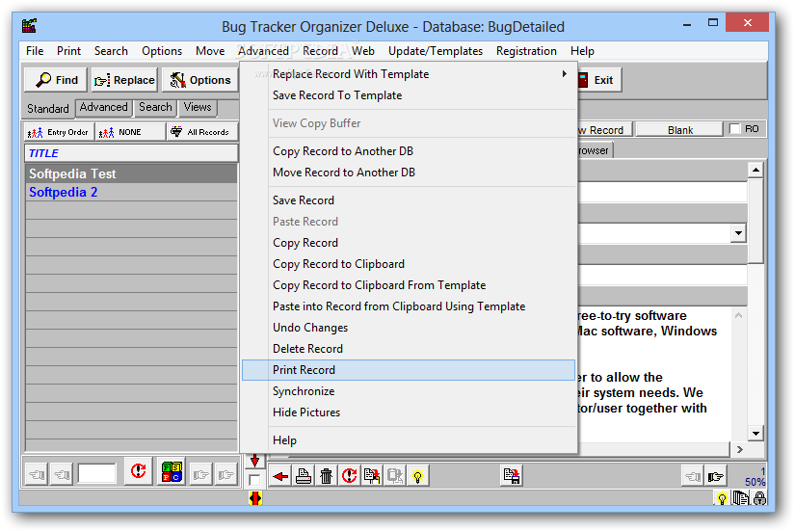This screenshot has height=532, width=795.
Task: Click the colored letter blocks icon
Action: coord(172,471)
